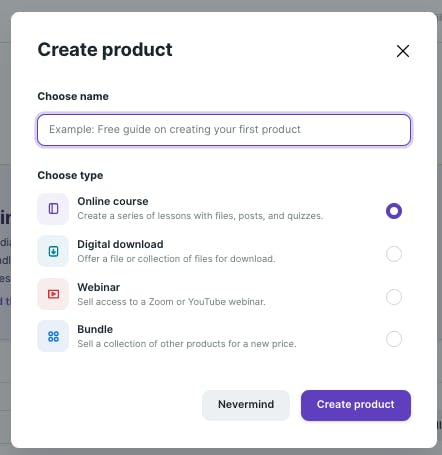The width and height of the screenshot is (442, 455).
Task: Cancel with the Nevermind button
Action: click(246, 405)
